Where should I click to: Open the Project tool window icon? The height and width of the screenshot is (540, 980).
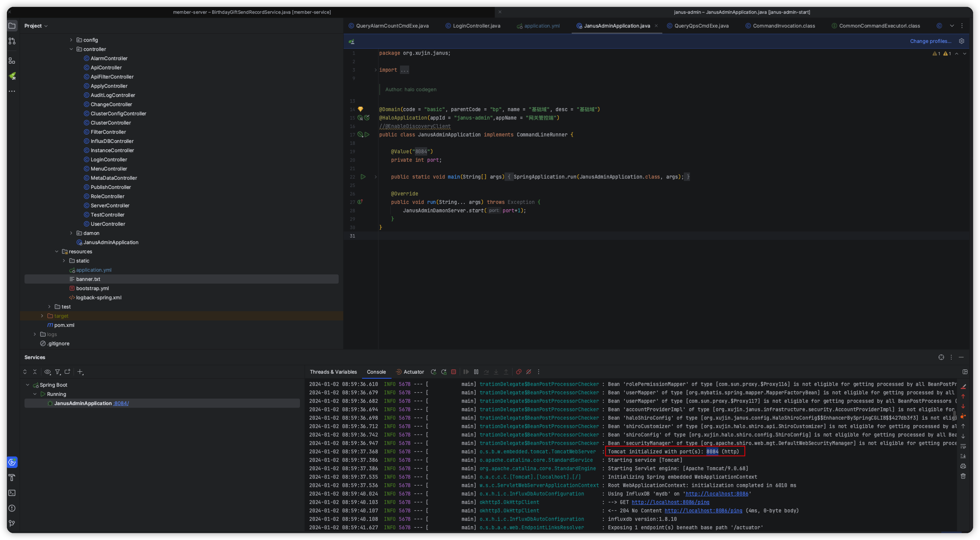pyautogui.click(x=12, y=26)
